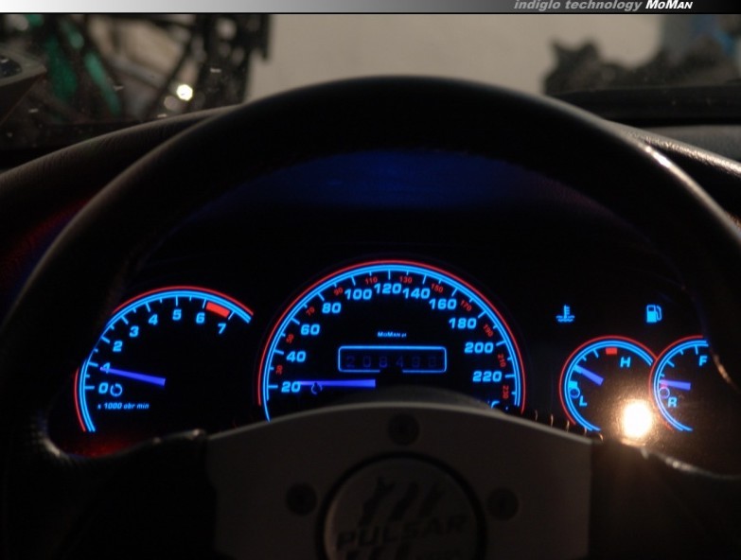Click the red mark near H on temperature gauge
Viewport: 741px width, 560px height.
611,351
